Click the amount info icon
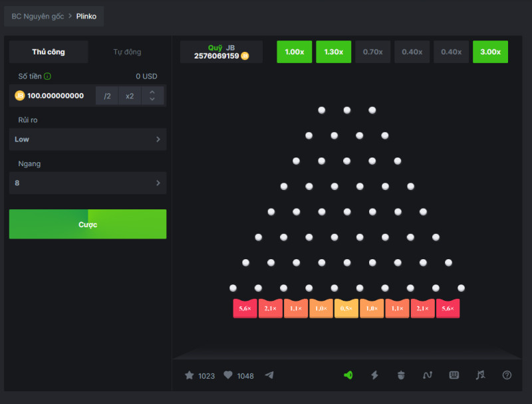532x404 pixels. pos(47,76)
